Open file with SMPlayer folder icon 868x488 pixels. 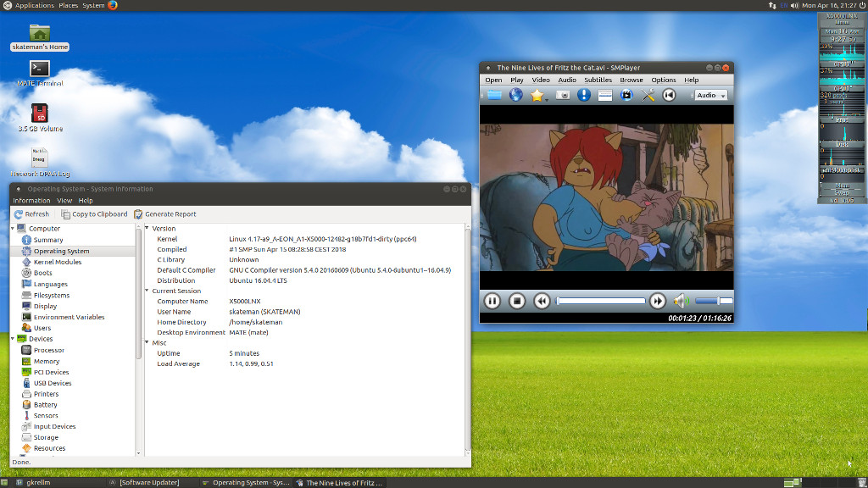click(x=494, y=95)
